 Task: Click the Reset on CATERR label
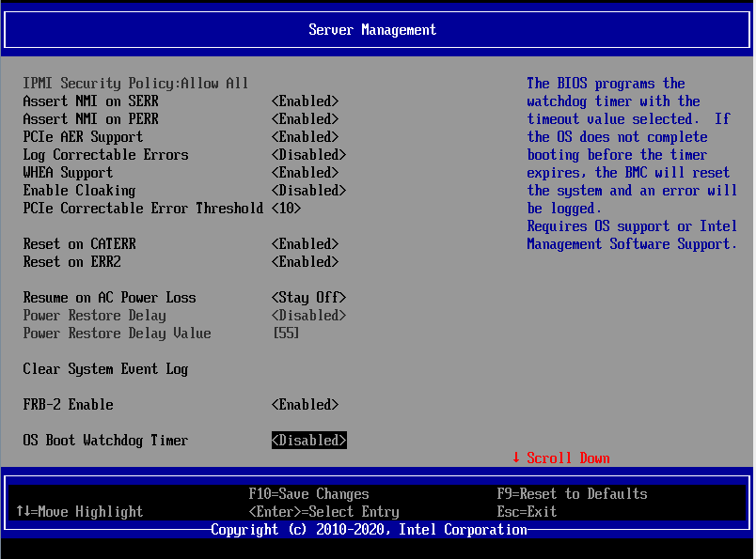[x=80, y=244]
